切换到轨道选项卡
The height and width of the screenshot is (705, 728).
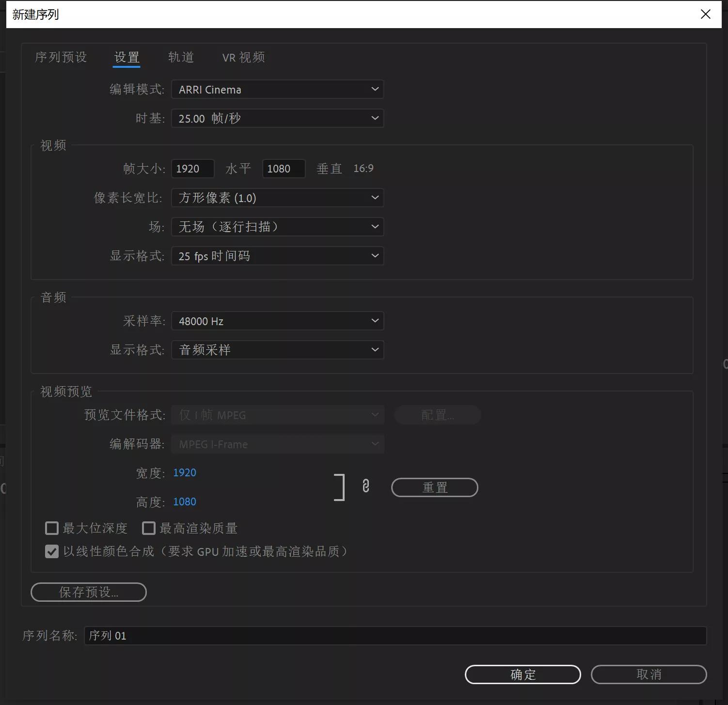(180, 57)
